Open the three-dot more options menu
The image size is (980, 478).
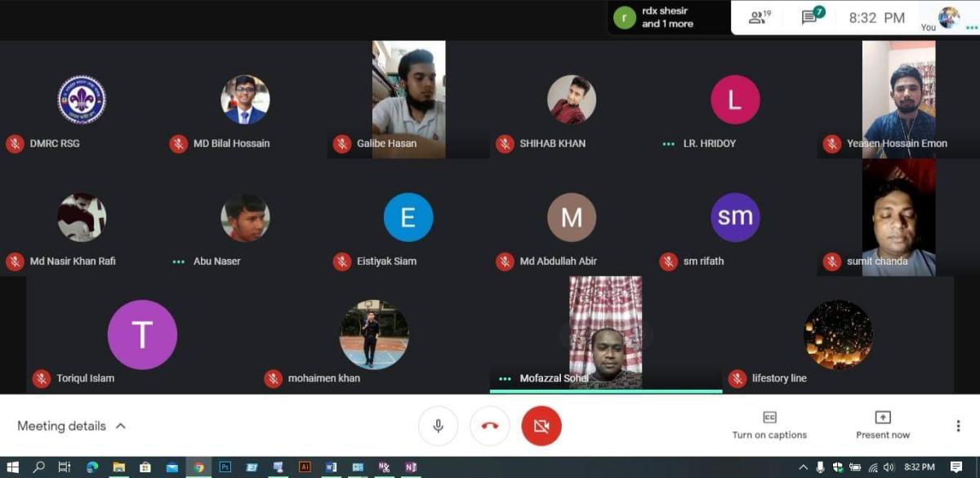(x=958, y=426)
